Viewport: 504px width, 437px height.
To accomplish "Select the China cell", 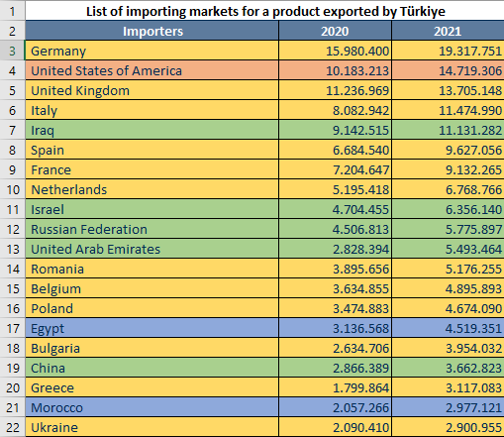I will (151, 368).
